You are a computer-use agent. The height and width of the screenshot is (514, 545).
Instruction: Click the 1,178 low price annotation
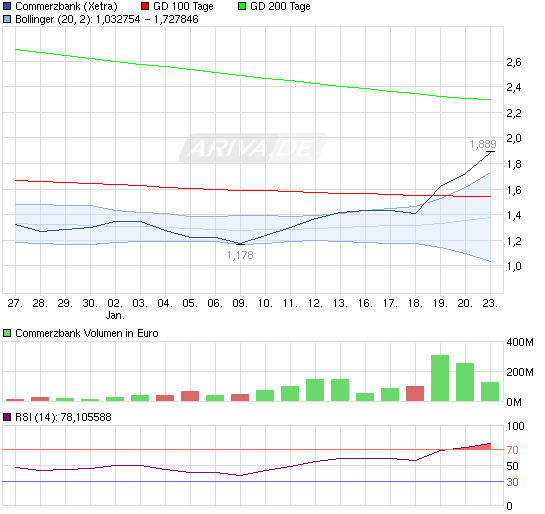[x=240, y=255]
